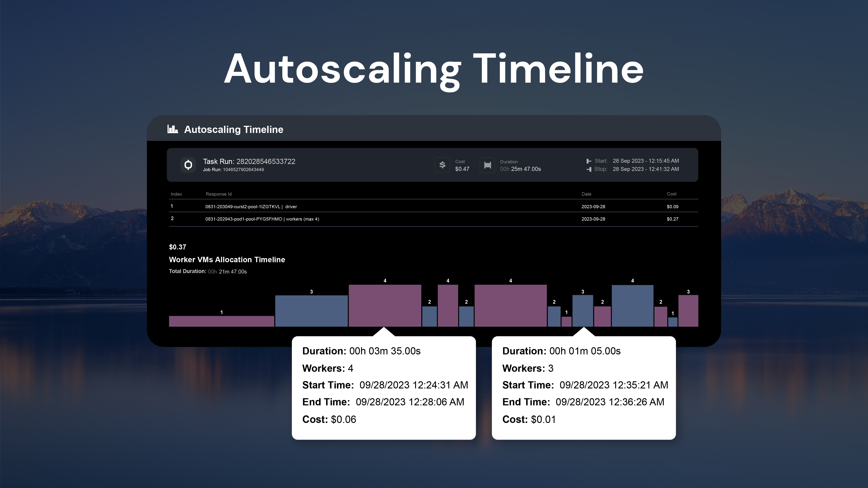Viewport: 868px width, 488px height.
Task: Select the narrow blue bar labeled 3 above the right tooltip
Action: (583, 311)
